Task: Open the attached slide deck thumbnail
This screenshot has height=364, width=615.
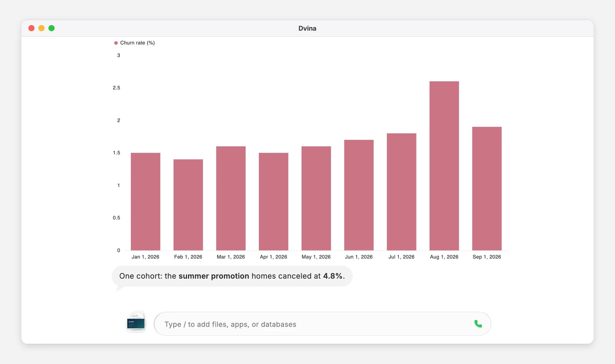Action: (136, 322)
